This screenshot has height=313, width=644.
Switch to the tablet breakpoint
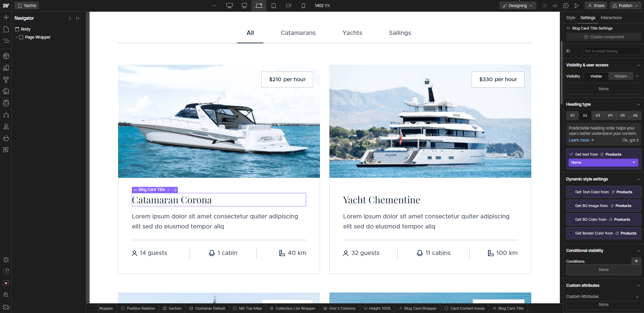pos(274,6)
